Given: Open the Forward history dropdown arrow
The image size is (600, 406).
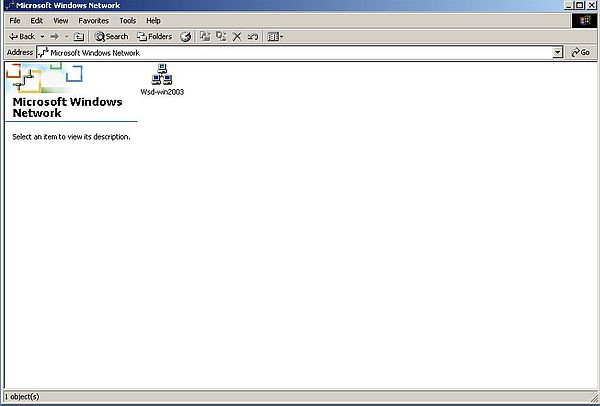Looking at the screenshot, I should coord(66,37).
